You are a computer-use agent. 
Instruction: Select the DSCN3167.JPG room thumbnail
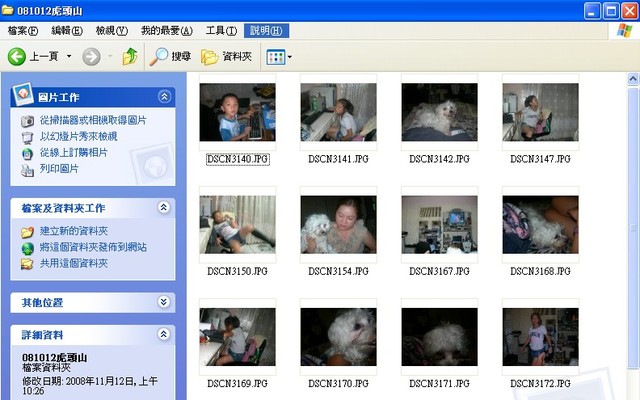[x=440, y=224]
